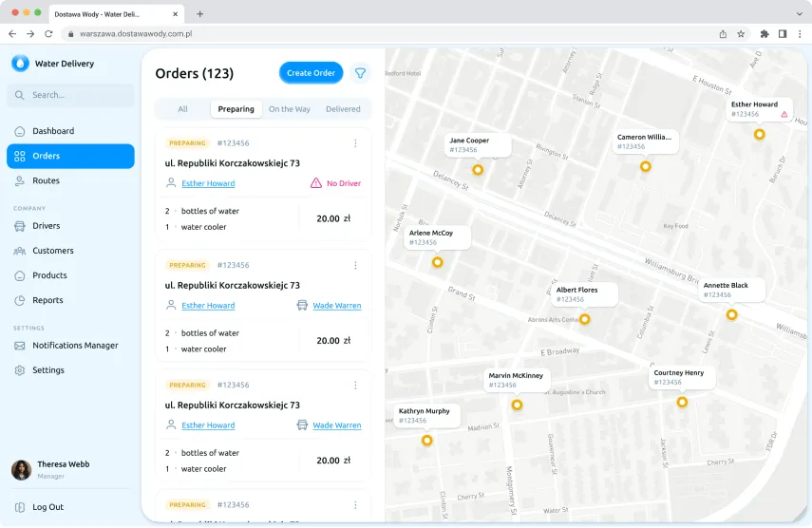Click the Search input field
Image resolution: width=812 pixels, height=528 pixels.
point(71,95)
